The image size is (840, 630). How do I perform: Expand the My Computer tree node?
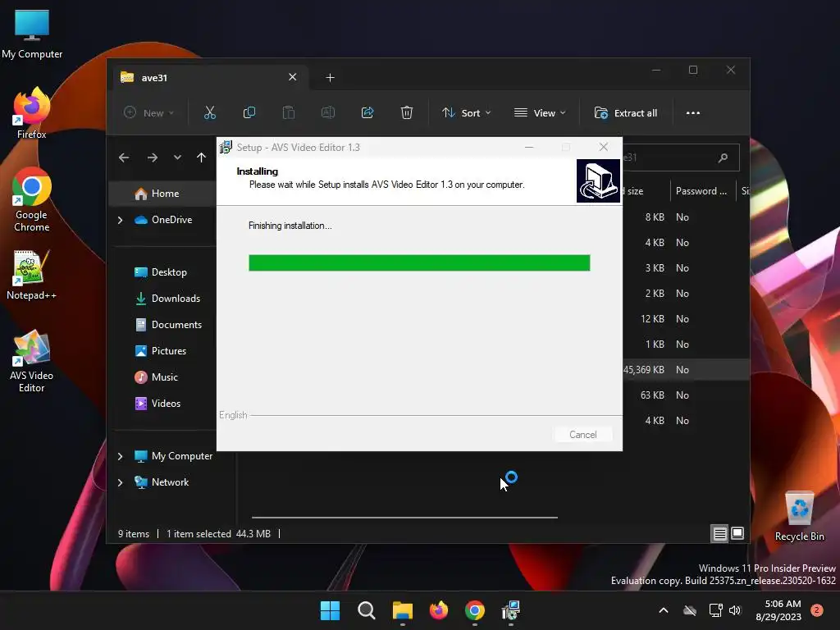pyautogui.click(x=120, y=456)
